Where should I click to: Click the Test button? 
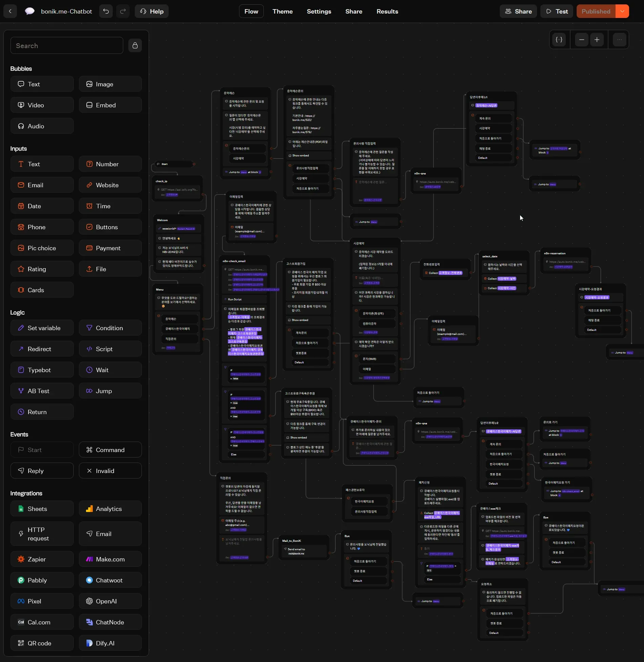(557, 11)
